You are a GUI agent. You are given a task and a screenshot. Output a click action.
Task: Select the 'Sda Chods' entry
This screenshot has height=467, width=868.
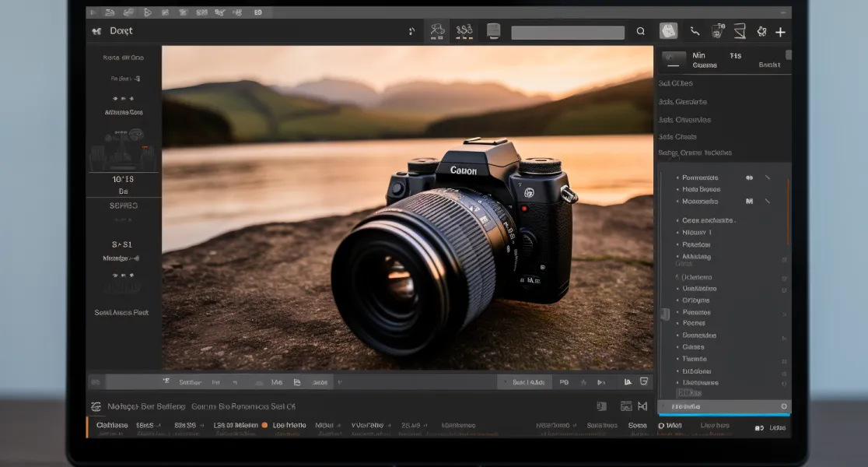click(677, 137)
